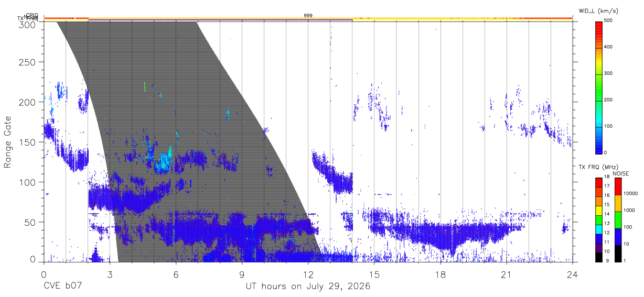Click the y-axis tick label '300'
Viewport: 644px width, 297px height.
tap(28, 24)
